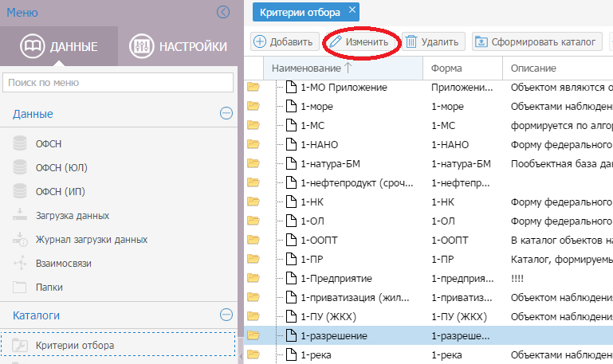Select Критерии отбора menu item
This screenshot has width=613, height=364.
118,345
